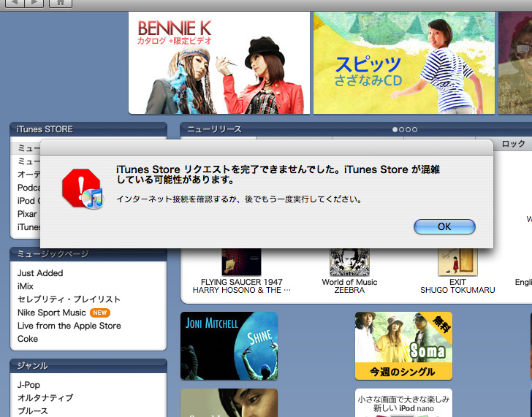Image resolution: width=532 pixels, height=417 pixels.
Task: Open the BENNIE K banner
Action: (x=219, y=63)
